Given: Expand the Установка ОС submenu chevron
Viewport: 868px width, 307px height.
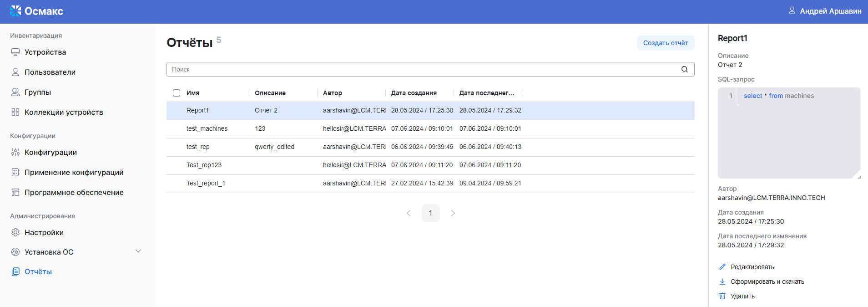Looking at the screenshot, I should pyautogui.click(x=138, y=251).
